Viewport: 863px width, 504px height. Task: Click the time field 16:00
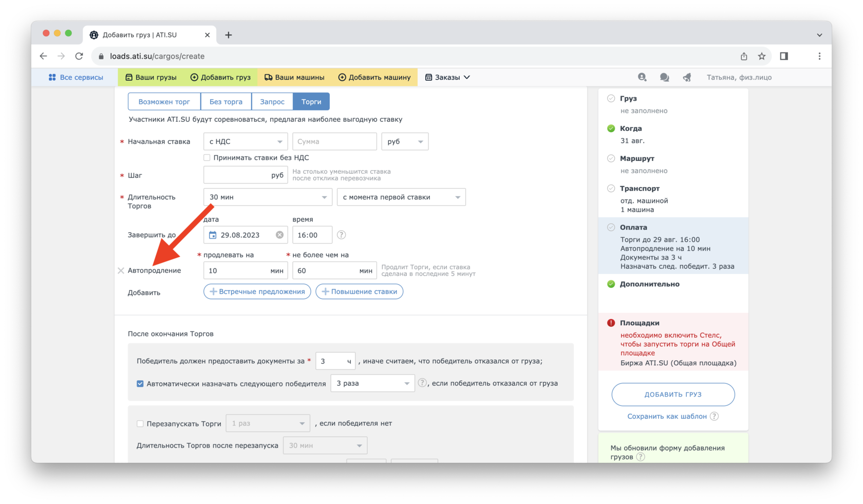coord(312,235)
